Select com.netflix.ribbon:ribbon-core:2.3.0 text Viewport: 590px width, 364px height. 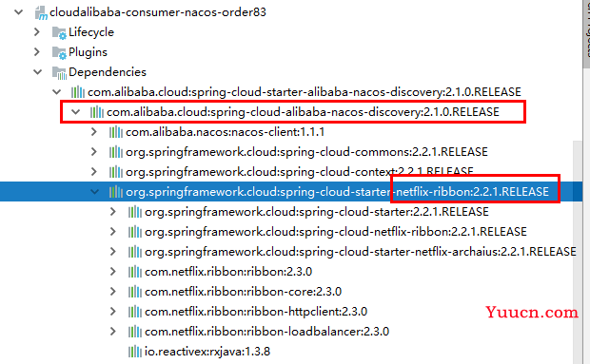click(243, 292)
